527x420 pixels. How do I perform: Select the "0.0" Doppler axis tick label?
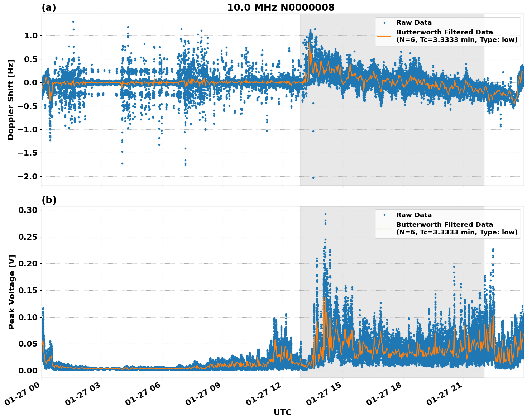tap(32, 82)
